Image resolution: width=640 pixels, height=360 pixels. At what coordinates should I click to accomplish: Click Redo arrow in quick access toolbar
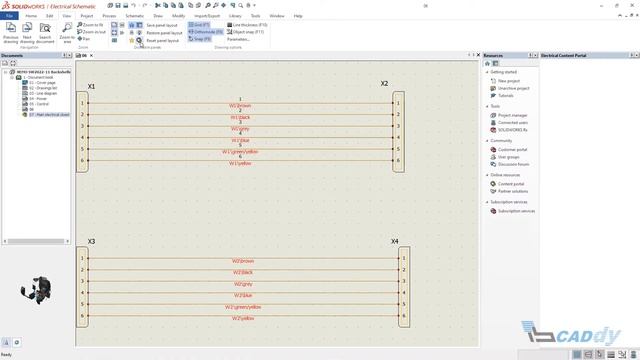click(145, 5)
